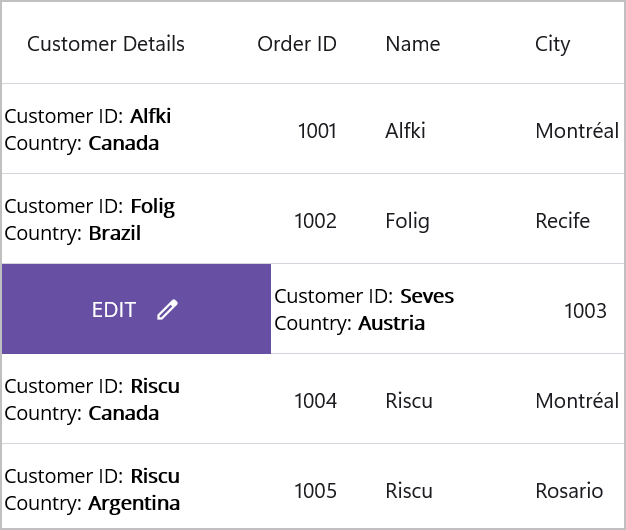This screenshot has height=530, width=626.
Task: Click the Customer ID Seves details cell
Action: (x=364, y=309)
